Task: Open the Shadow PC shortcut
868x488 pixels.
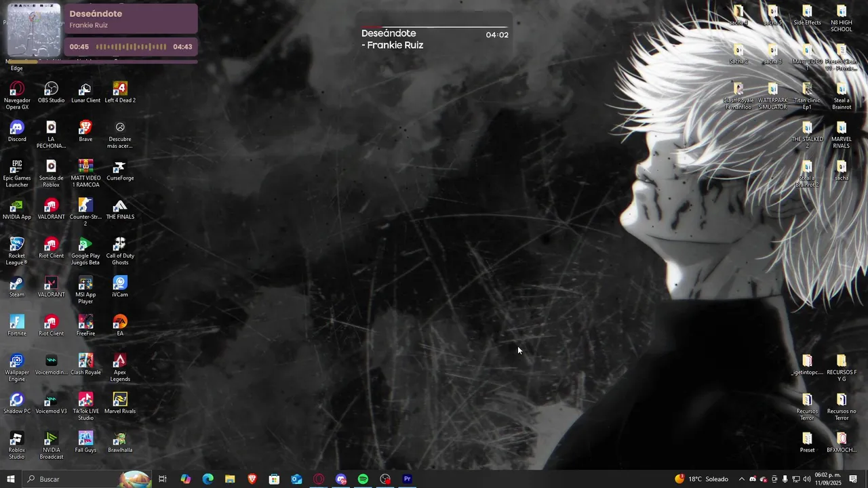Action: [x=17, y=404]
